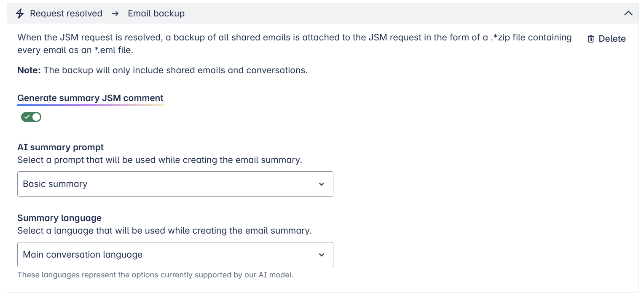Collapse the Email backup rule panel
This screenshot has width=644, height=298.
coord(628,13)
